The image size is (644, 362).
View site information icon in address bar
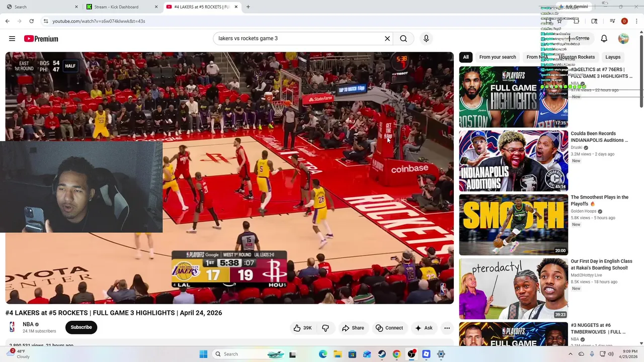click(x=46, y=21)
